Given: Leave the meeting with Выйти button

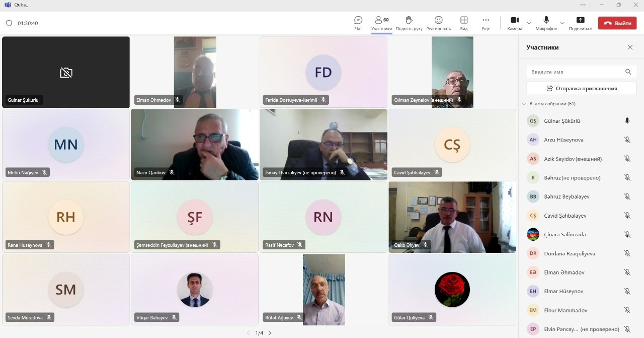Looking at the screenshot, I should [x=617, y=23].
